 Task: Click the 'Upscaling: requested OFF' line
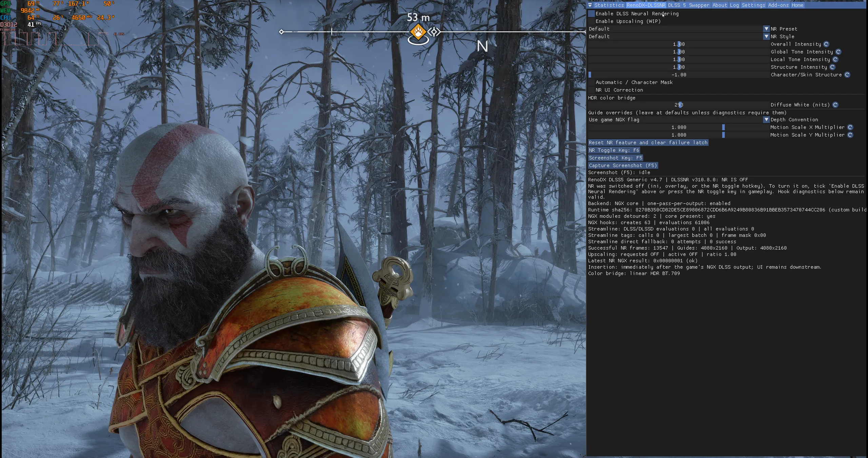[662, 254]
